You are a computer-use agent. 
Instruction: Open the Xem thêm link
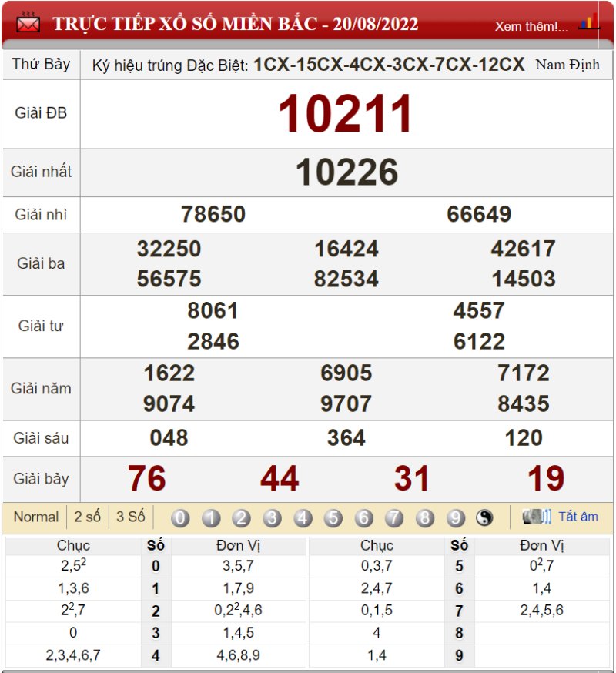pyautogui.click(x=531, y=26)
